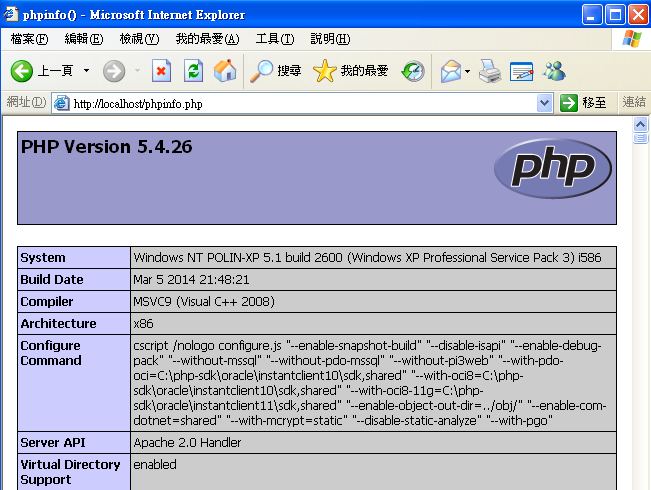Click the 連結 Links toolbar label

coord(634,102)
